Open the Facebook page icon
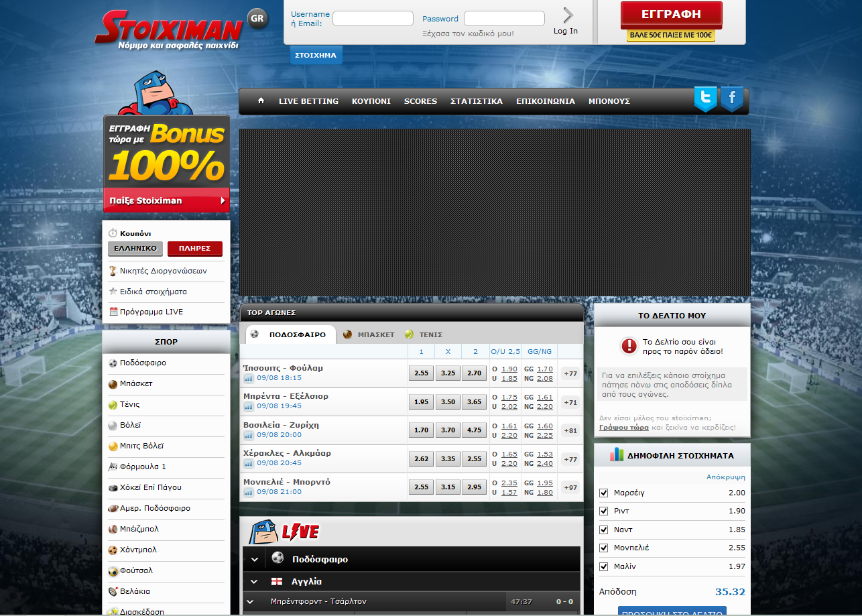The image size is (862, 616). [x=732, y=99]
